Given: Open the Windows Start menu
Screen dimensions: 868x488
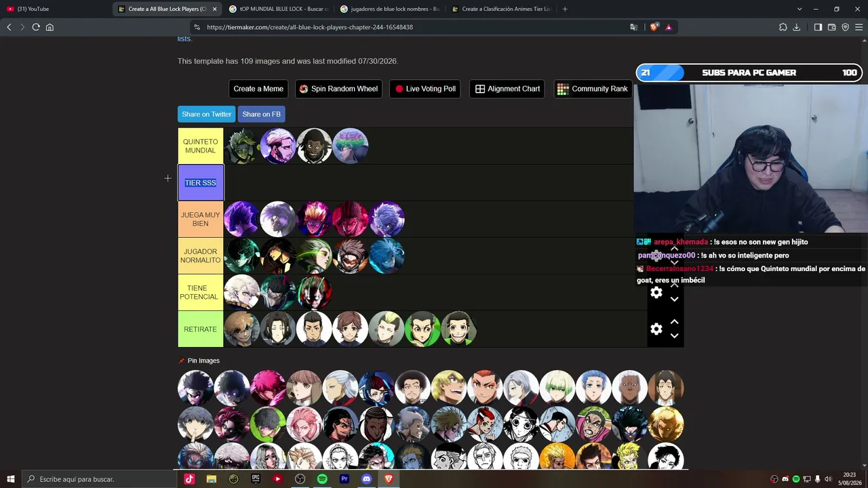Looking at the screenshot, I should [10, 479].
